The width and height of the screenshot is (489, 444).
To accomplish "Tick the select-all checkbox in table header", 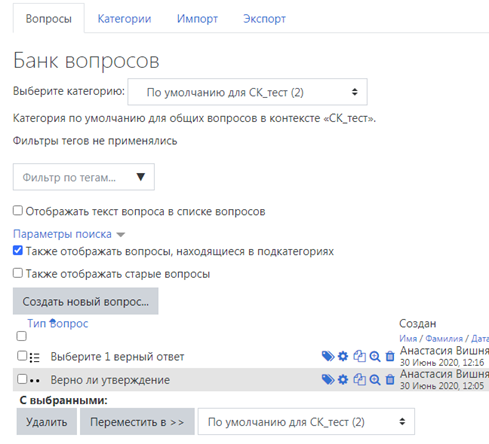I will 21,336.
